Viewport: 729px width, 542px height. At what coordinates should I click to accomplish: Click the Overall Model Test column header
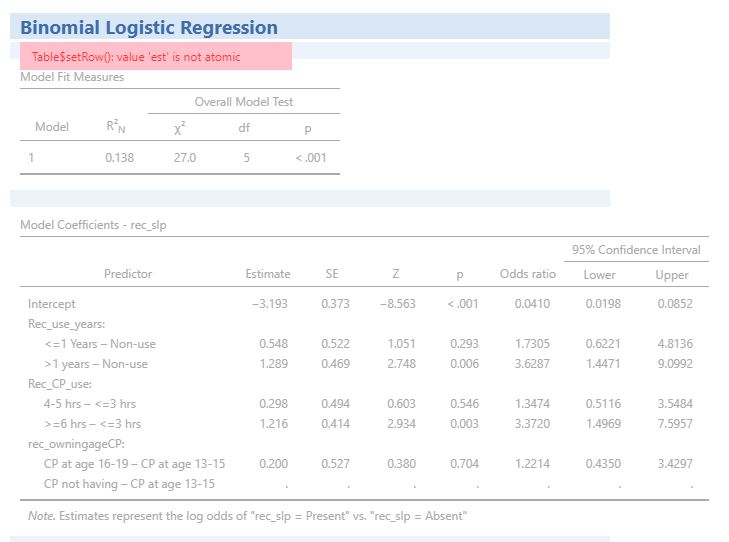click(243, 102)
